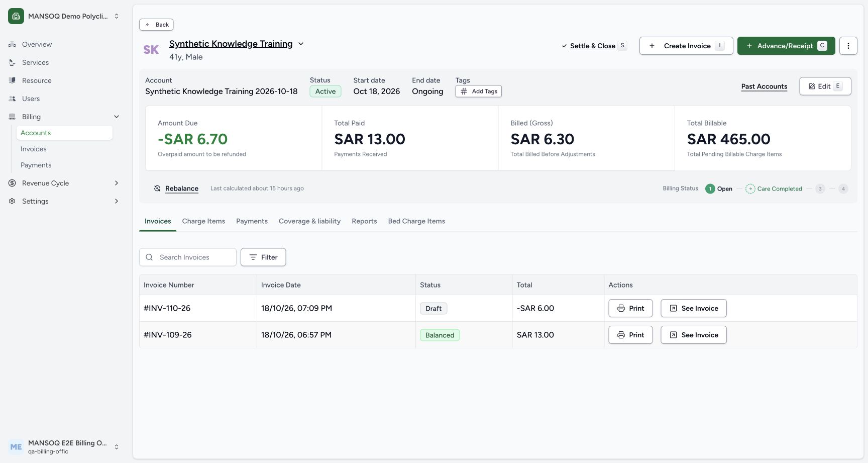Open the invoice Filter button

pos(263,257)
